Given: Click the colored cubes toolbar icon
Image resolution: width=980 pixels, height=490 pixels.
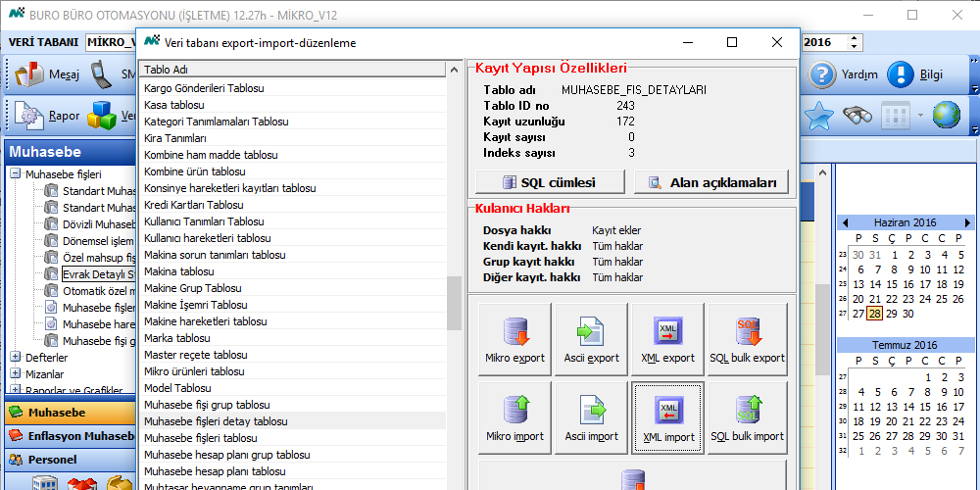Looking at the screenshot, I should pos(102,116).
